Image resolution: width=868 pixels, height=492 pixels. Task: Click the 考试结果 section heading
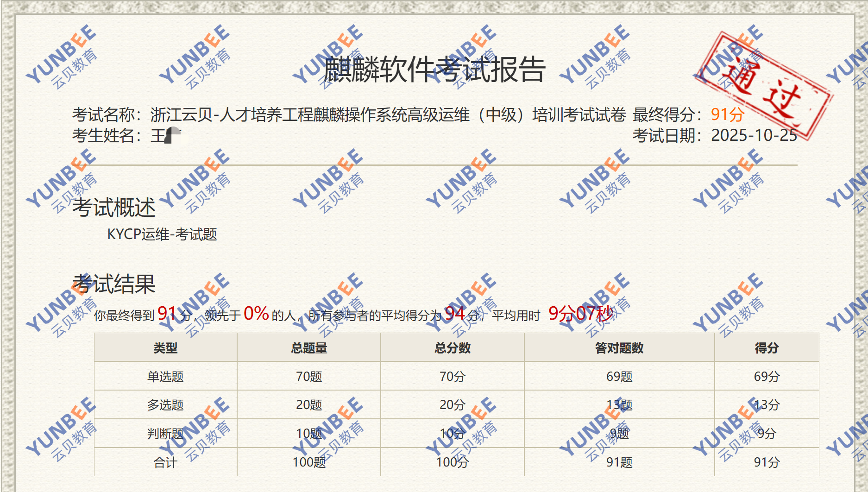point(113,284)
